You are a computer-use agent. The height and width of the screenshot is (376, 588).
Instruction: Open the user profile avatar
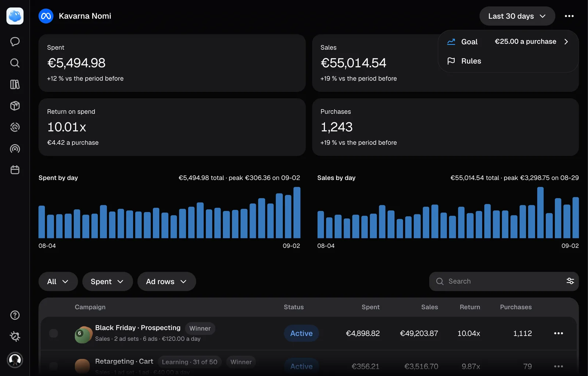15,360
